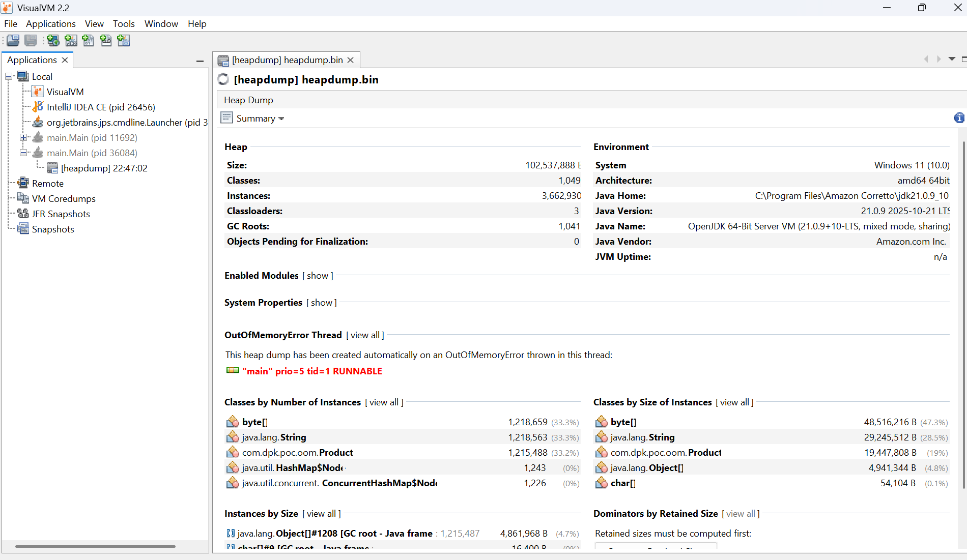967x560 pixels.
Task: Click the thread icon next to "main" prio=5
Action: pyautogui.click(x=233, y=371)
